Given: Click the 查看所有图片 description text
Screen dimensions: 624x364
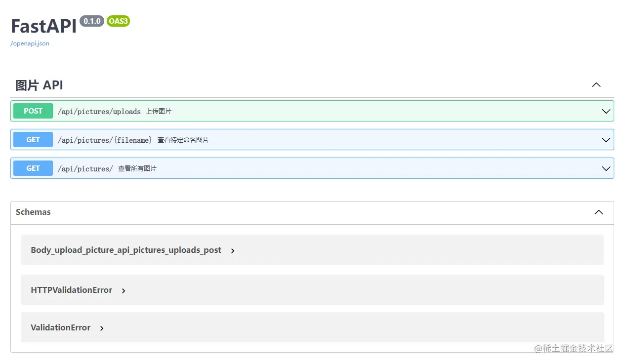Looking at the screenshot, I should [x=137, y=169].
